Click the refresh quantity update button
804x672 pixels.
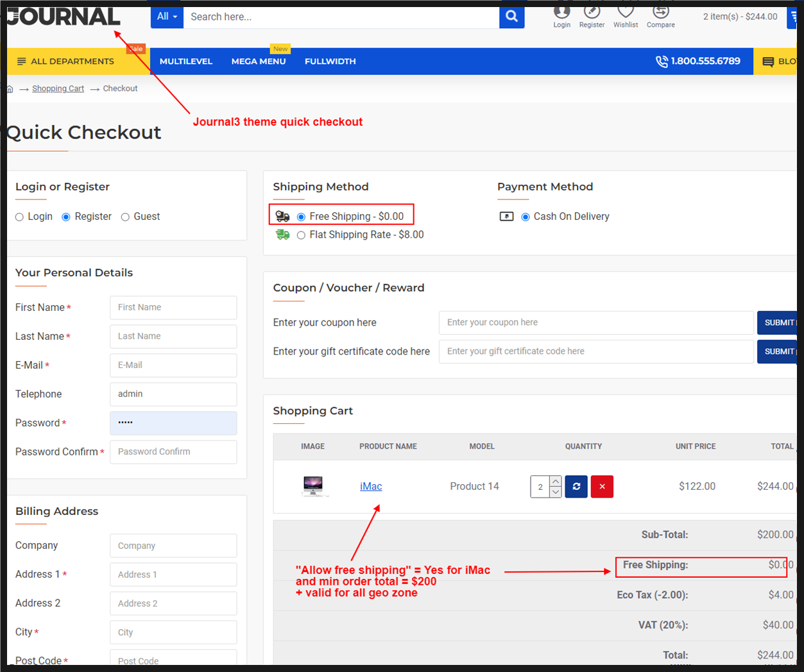tap(576, 487)
